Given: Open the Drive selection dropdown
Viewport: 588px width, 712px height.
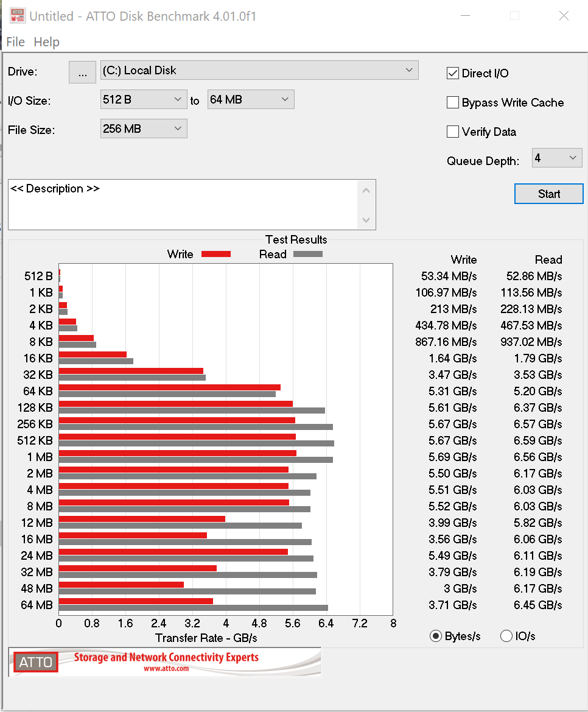Looking at the screenshot, I should pos(259,71).
